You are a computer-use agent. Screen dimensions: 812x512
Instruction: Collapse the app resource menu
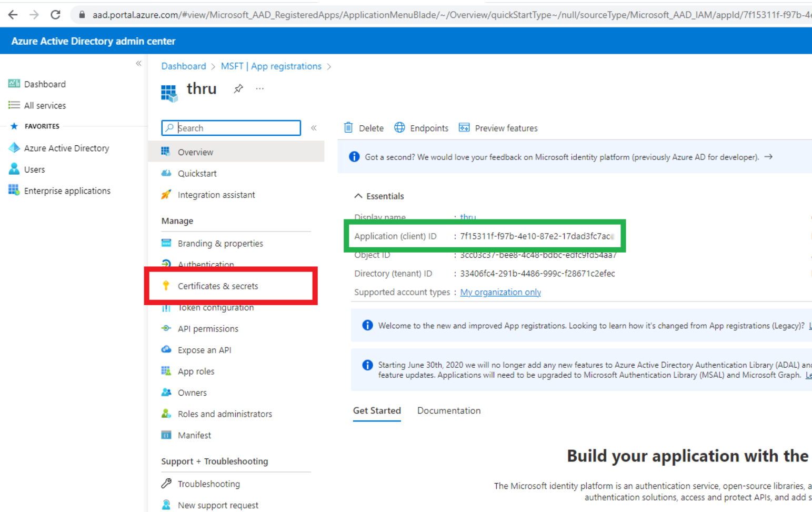314,128
